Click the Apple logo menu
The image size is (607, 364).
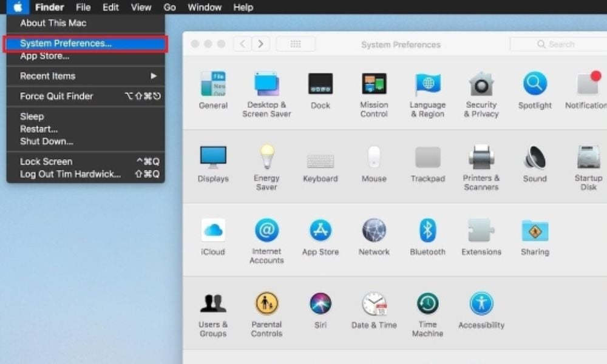click(x=18, y=7)
